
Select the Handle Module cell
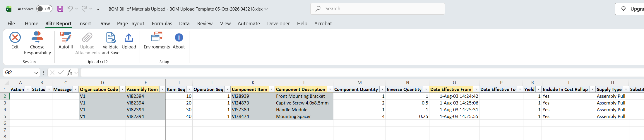click(304, 110)
